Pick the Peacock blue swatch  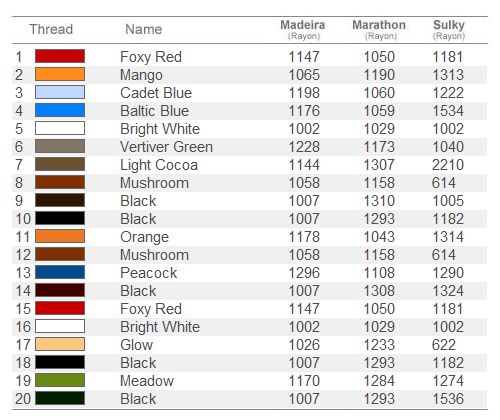pos(60,272)
